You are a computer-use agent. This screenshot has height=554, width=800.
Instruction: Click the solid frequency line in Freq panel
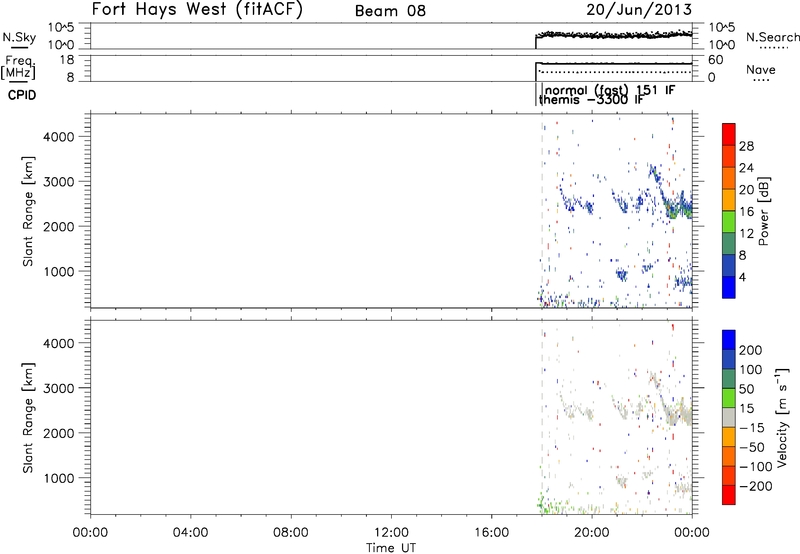tap(614, 64)
